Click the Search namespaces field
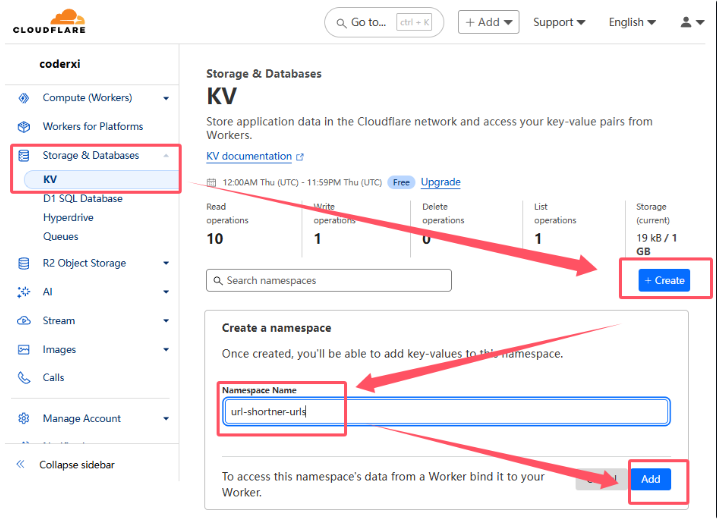 329,281
